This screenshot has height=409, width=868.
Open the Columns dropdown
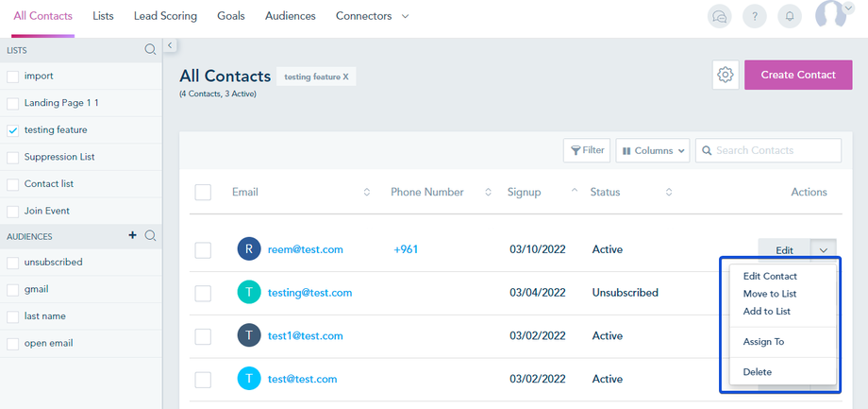pyautogui.click(x=654, y=150)
